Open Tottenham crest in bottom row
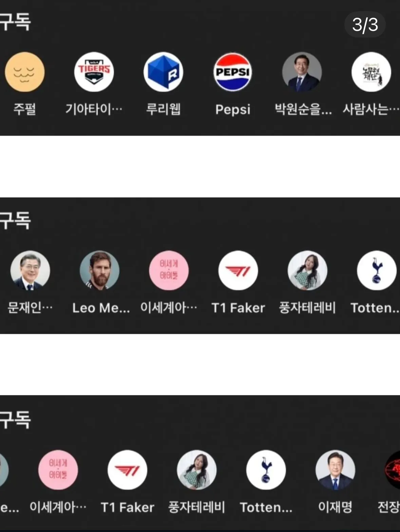400x532 pixels. (x=266, y=470)
